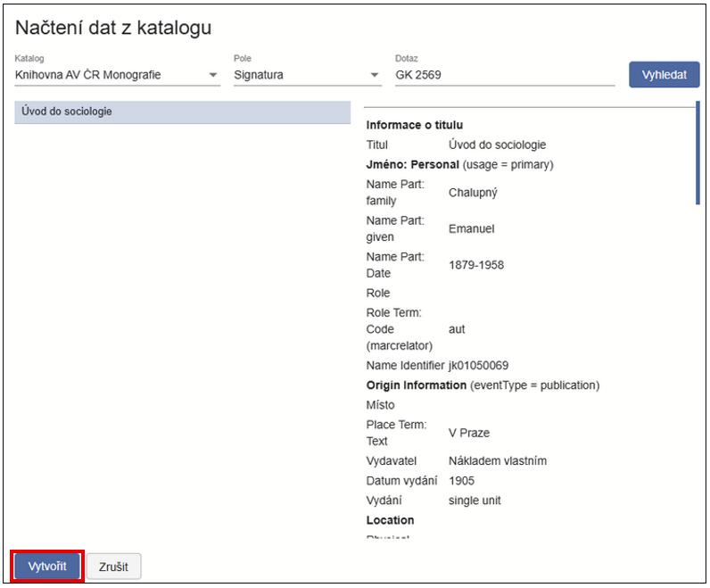The height and width of the screenshot is (588, 710).
Task: Click the publication year 1905
Action: [461, 481]
